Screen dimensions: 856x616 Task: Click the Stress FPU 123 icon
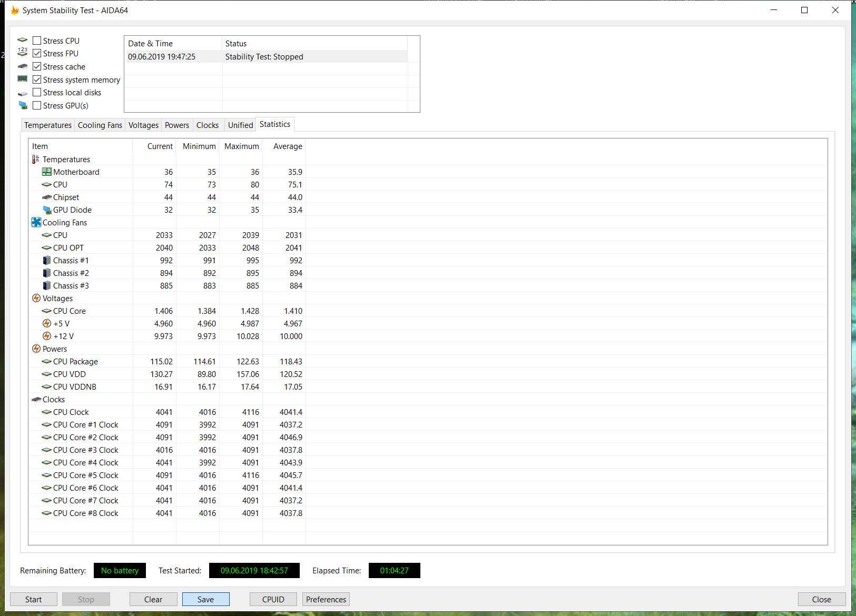pos(22,52)
